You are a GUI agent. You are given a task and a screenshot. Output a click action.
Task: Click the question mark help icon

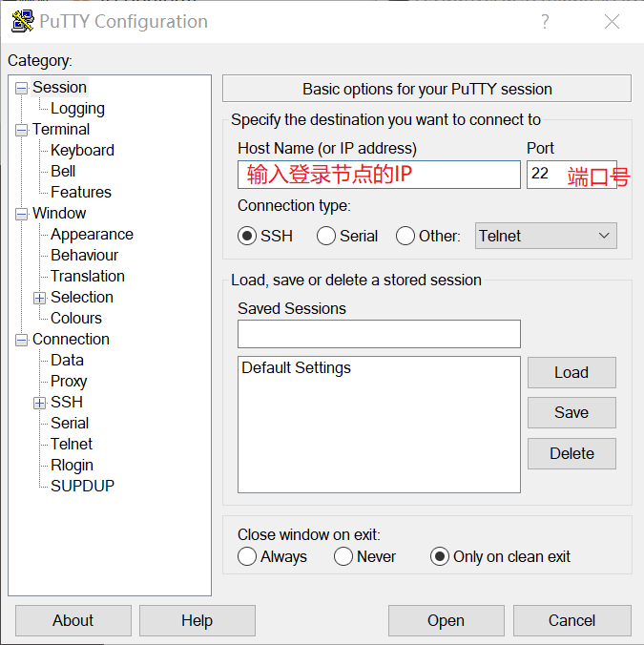[x=545, y=22]
